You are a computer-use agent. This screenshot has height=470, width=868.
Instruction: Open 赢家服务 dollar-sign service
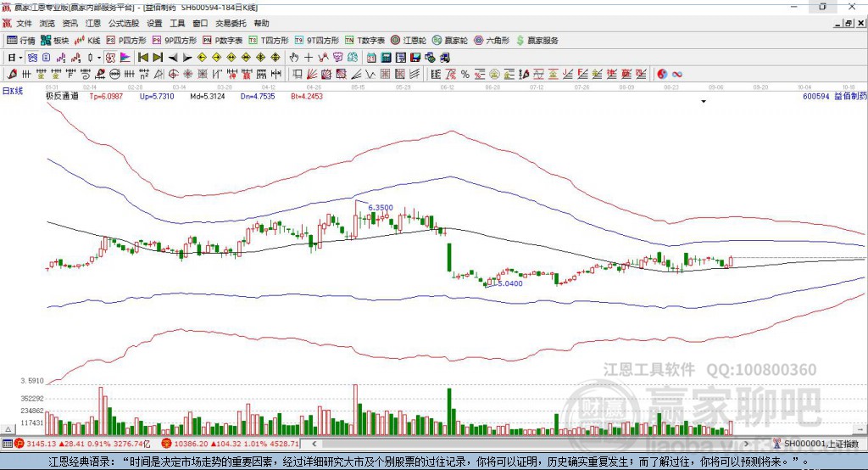click(x=537, y=41)
